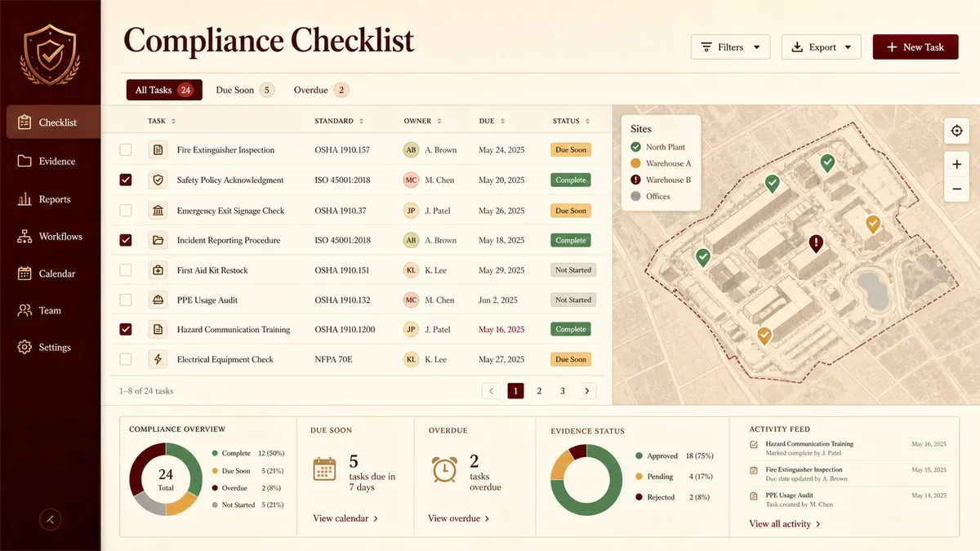Click the red alert marker on the map
Image resolution: width=980 pixels, height=551 pixels.
coord(816,243)
